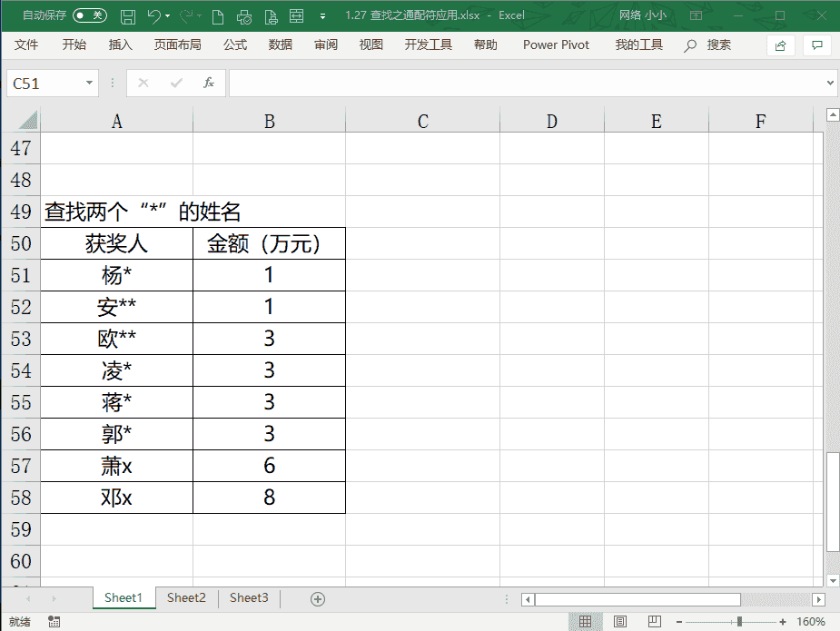
Task: Add a new sheet with plus icon
Action: (318, 599)
